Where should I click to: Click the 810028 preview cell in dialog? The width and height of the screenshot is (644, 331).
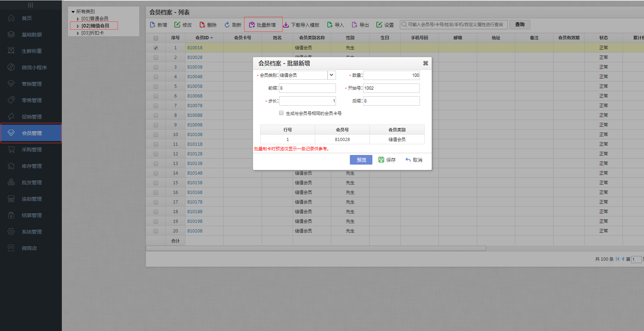click(342, 139)
